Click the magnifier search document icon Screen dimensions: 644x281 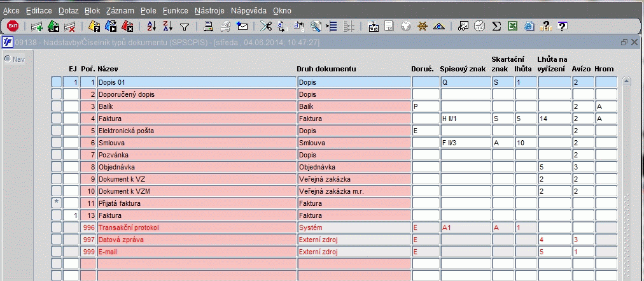tap(316, 27)
